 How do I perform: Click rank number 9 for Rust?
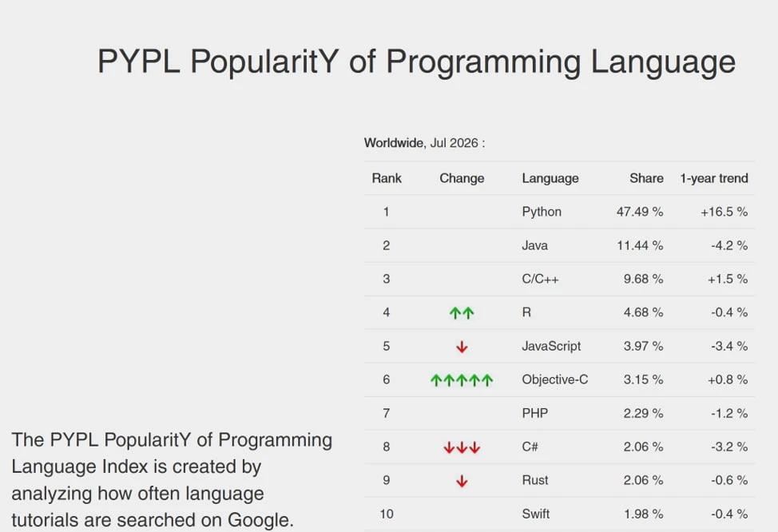pyautogui.click(x=386, y=480)
